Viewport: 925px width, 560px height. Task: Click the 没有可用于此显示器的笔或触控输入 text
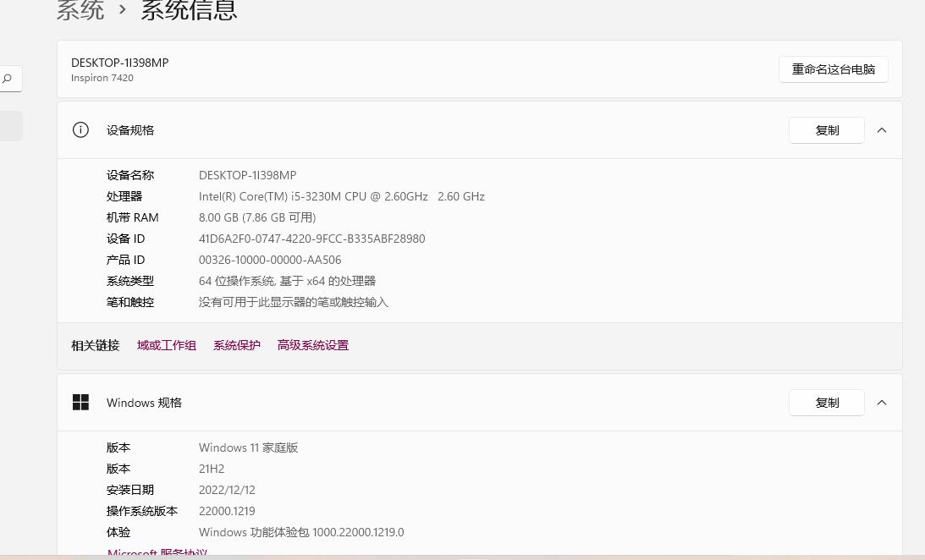tap(293, 302)
